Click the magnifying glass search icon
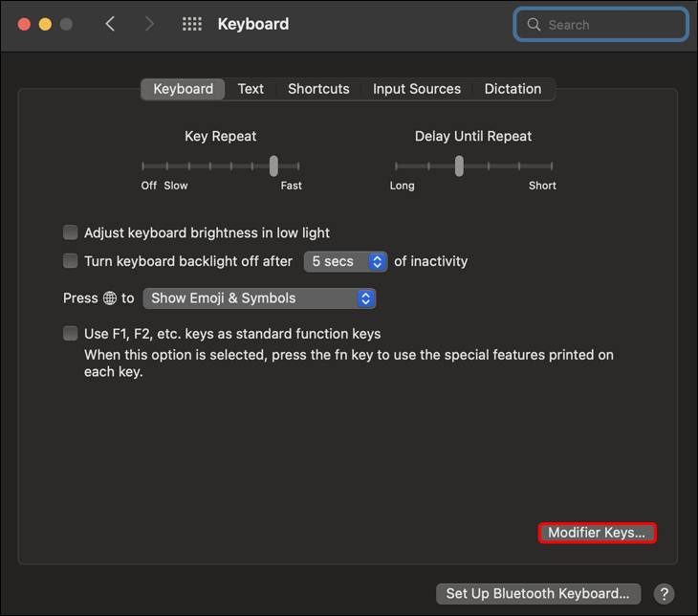698x616 pixels. point(534,25)
